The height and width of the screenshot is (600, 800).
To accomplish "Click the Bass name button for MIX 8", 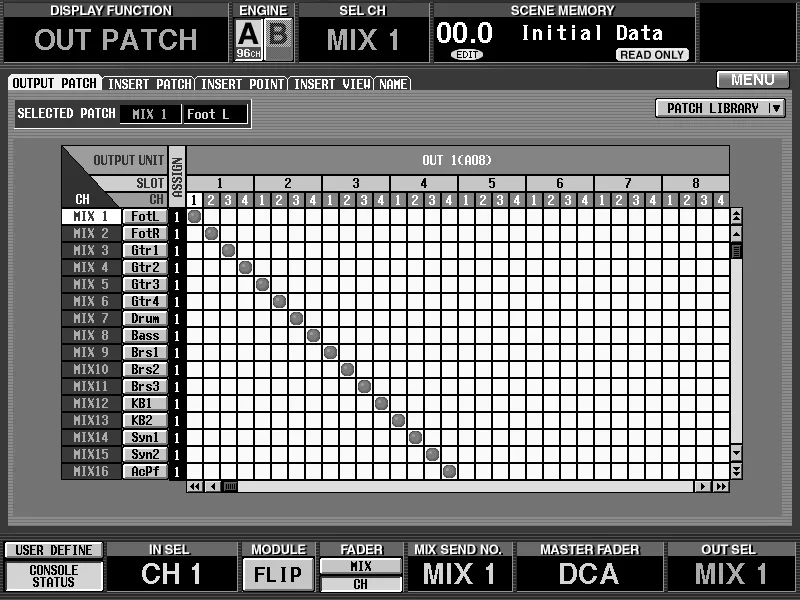I will tap(145, 335).
